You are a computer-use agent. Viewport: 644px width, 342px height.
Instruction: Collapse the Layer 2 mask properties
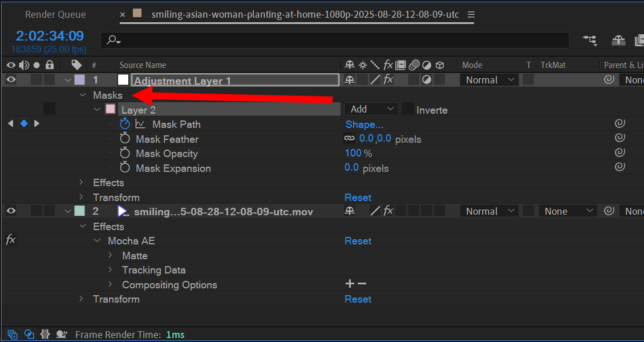(98, 110)
